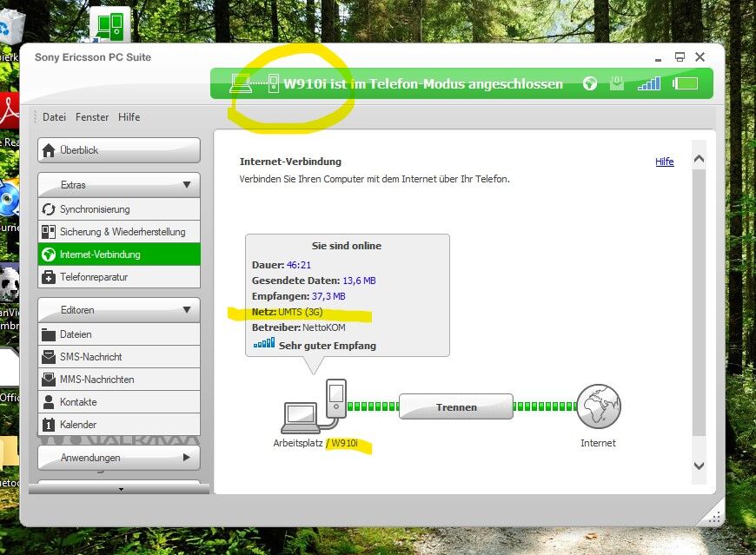Click the message envelope icon in status bar
756x555 pixels.
(617, 83)
